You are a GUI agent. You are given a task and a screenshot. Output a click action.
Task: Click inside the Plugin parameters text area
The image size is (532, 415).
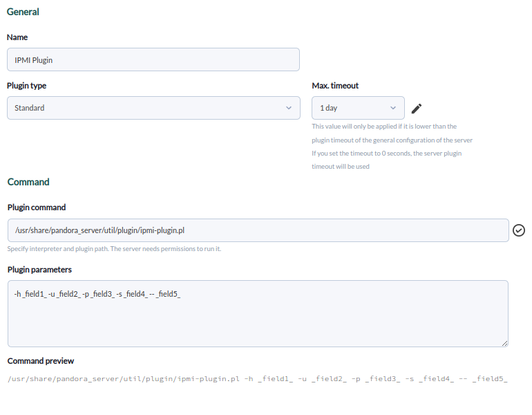[258, 313]
